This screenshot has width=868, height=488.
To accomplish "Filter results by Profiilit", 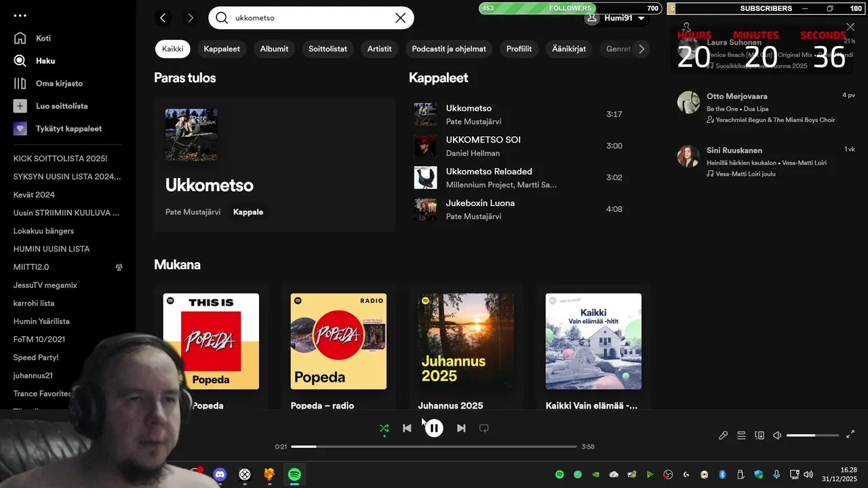I will [x=519, y=49].
